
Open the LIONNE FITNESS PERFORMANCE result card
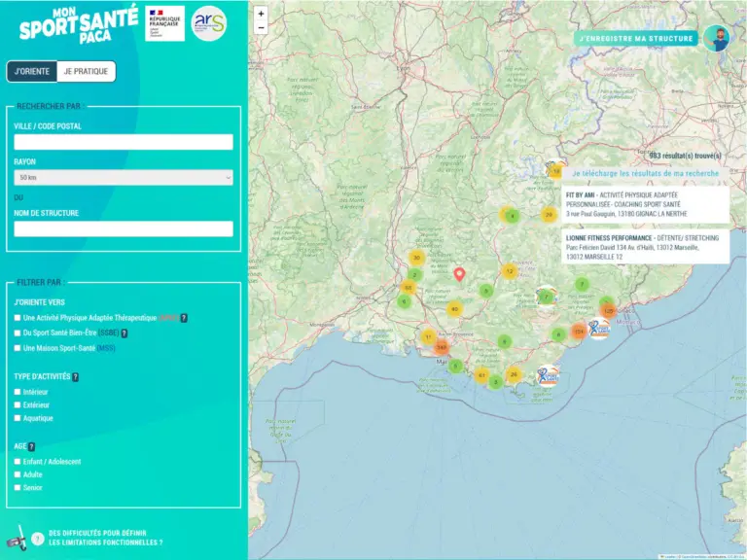pos(646,247)
